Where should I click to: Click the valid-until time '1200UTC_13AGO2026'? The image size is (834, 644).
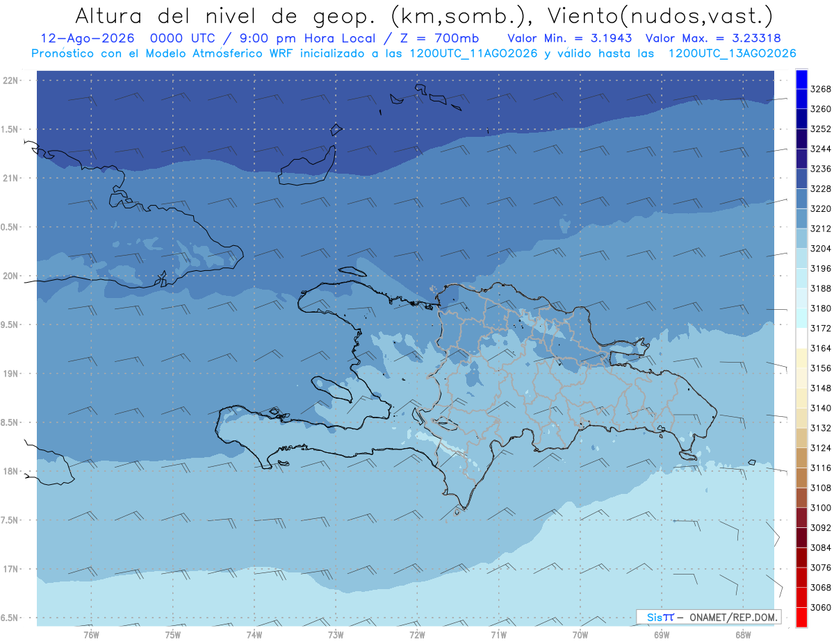coord(732,53)
